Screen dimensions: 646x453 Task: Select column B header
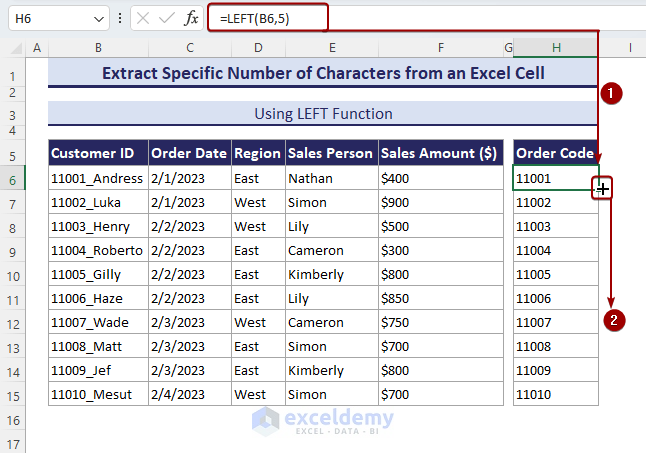[x=98, y=48]
